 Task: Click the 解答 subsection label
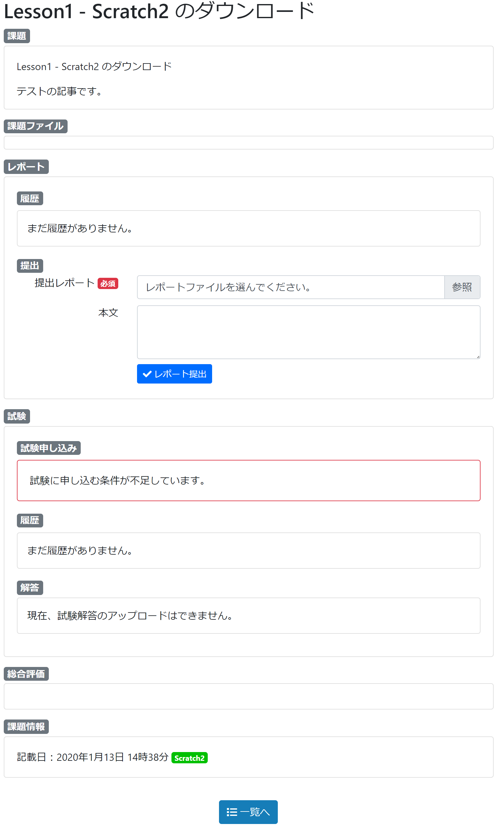(x=30, y=587)
